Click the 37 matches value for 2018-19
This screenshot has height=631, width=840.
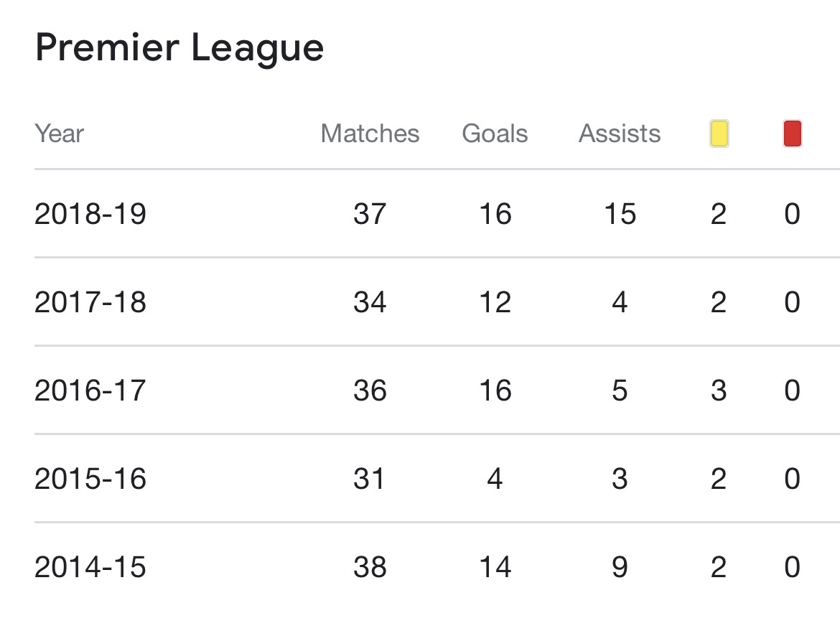(x=370, y=214)
